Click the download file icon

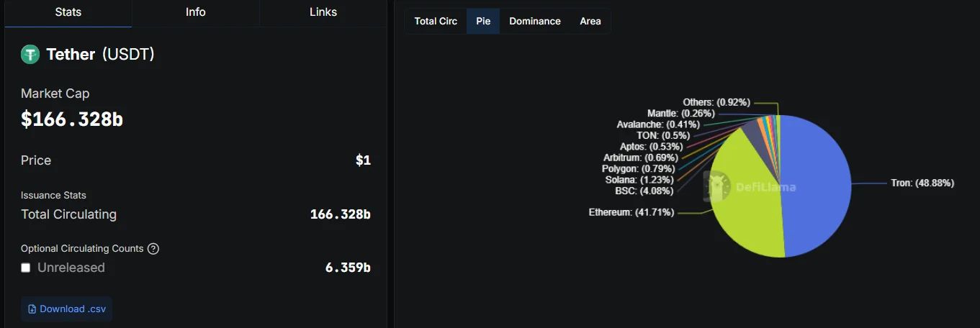(32, 309)
